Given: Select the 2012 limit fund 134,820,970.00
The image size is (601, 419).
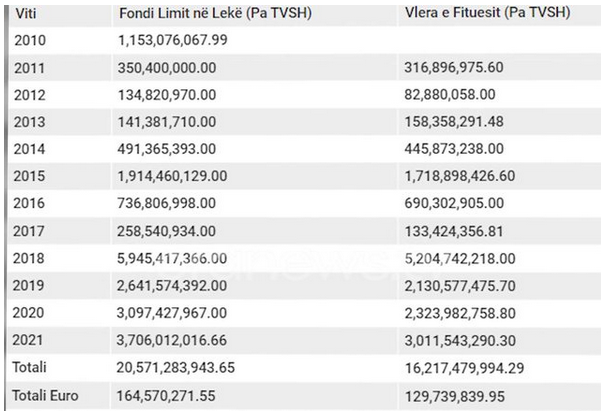Looking at the screenshot, I should [167, 94].
